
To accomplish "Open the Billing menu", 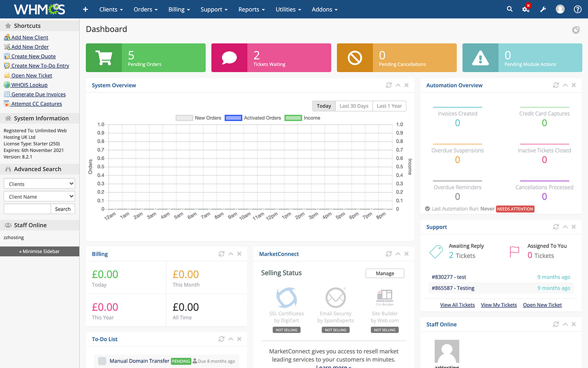I will [179, 9].
